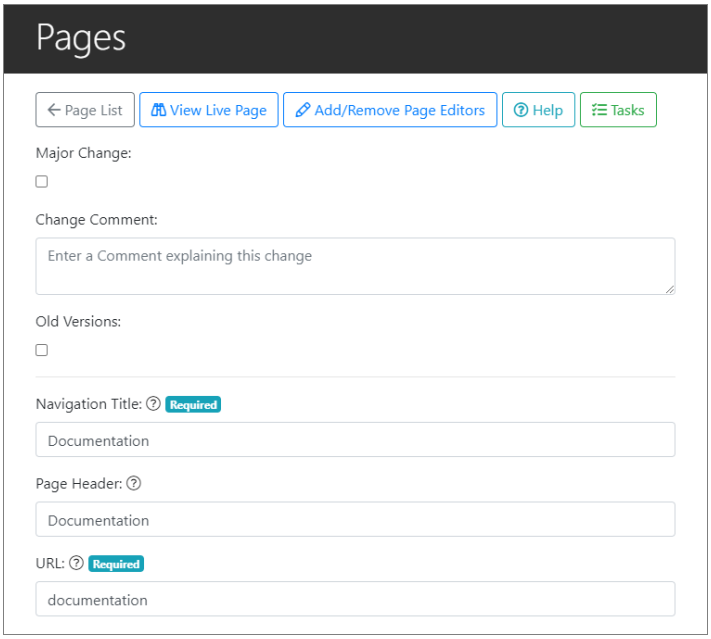Tick the Major Change checkbox
The width and height of the screenshot is (711, 639).
click(42, 181)
